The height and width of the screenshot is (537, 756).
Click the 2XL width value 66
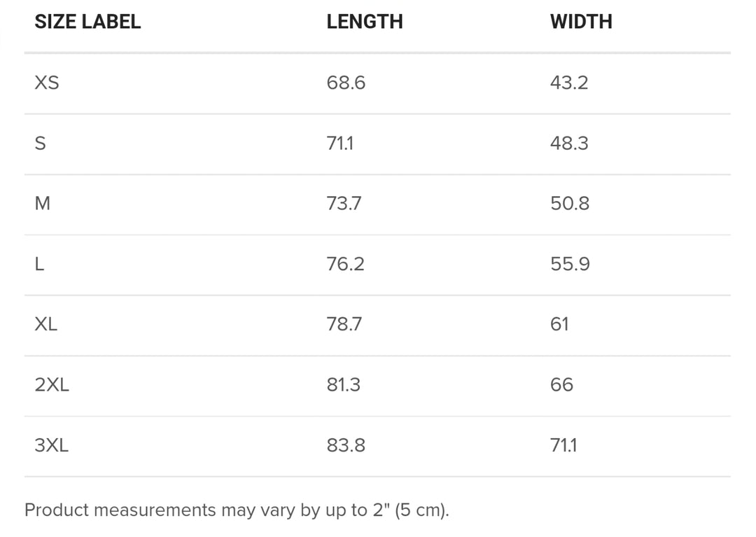point(561,384)
